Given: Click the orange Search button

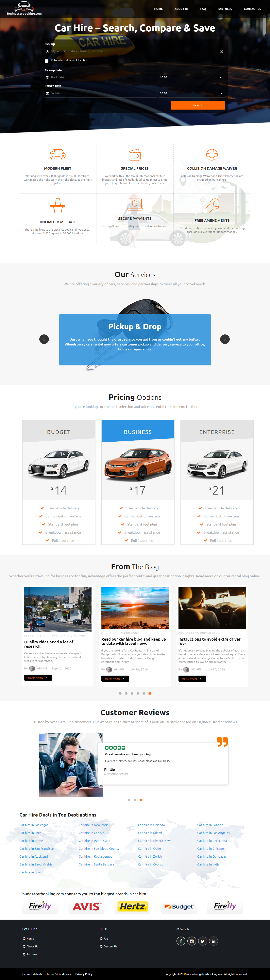Looking at the screenshot, I should 198,105.
